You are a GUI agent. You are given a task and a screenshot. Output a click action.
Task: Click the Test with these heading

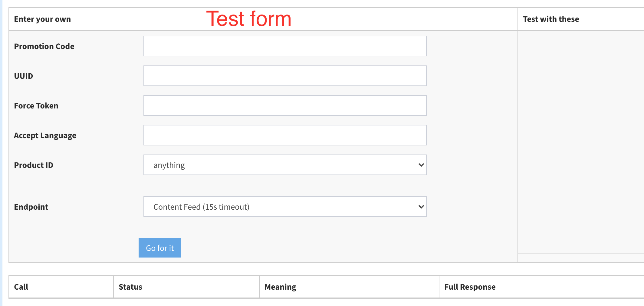click(x=551, y=19)
